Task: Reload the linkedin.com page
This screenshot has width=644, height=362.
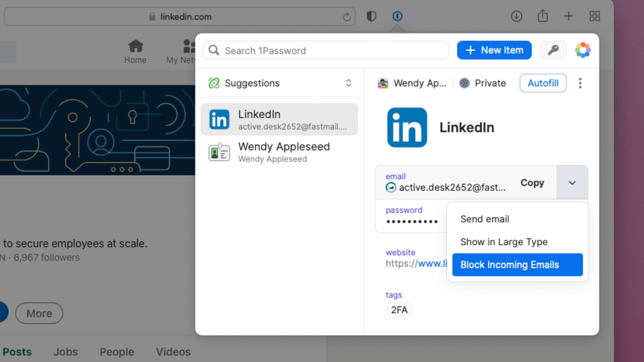Action: pos(347,17)
